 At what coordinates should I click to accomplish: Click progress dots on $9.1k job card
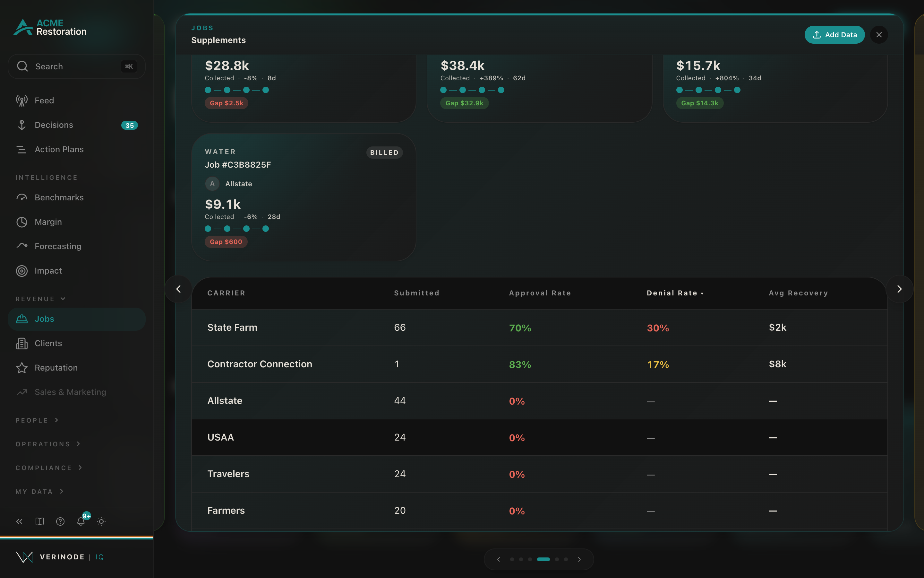point(237,229)
